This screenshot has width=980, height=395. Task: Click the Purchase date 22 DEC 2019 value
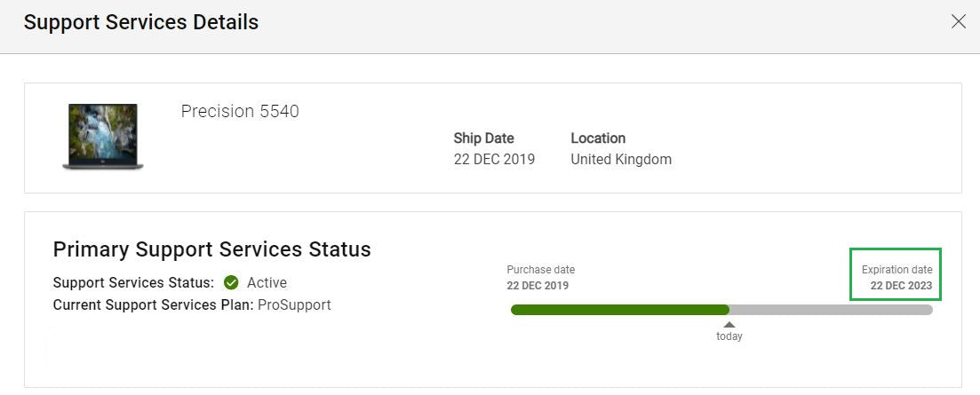[x=538, y=286]
